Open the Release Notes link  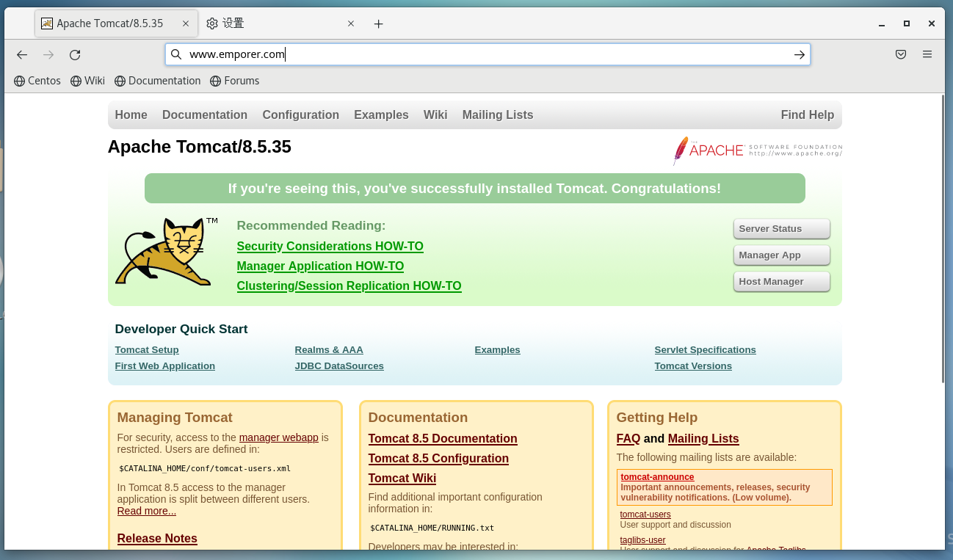coord(157,539)
